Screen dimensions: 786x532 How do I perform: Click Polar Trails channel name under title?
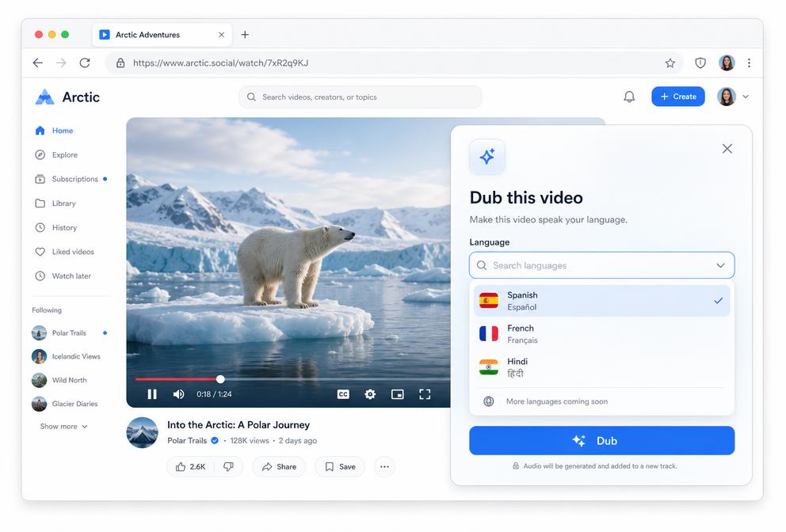187,440
